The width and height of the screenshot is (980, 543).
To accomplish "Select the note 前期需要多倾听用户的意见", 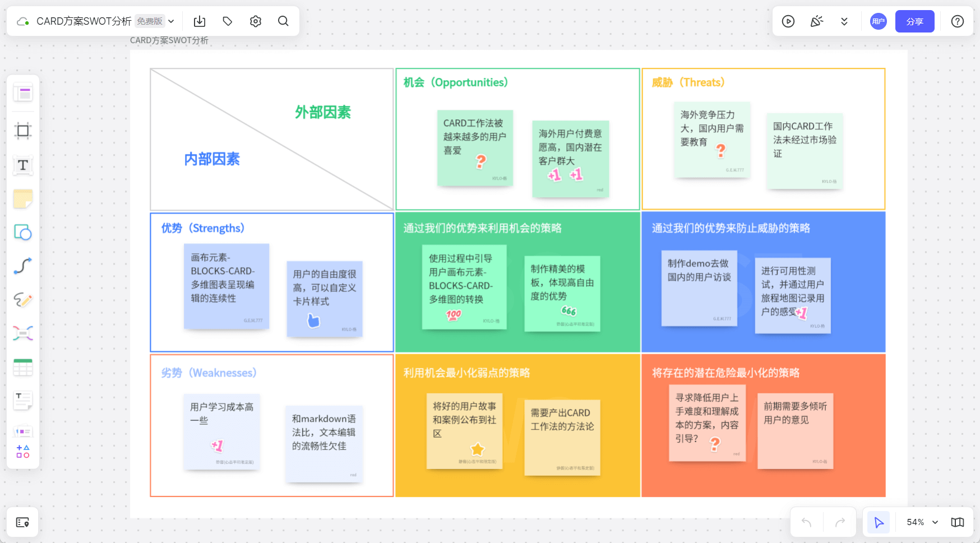I will pos(795,431).
